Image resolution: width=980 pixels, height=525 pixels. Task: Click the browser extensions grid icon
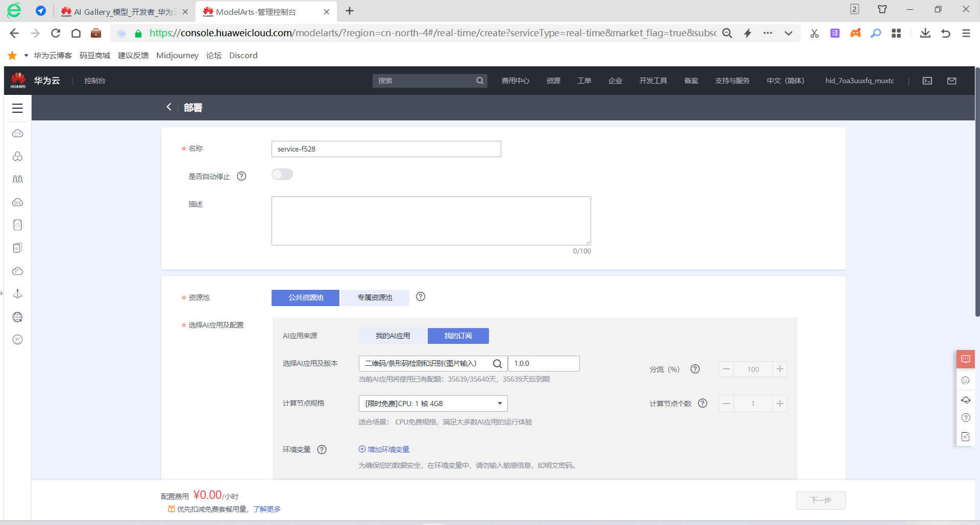(x=896, y=33)
